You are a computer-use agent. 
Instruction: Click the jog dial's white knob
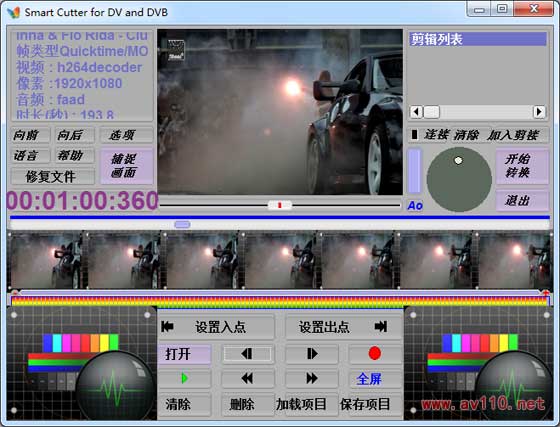click(459, 161)
